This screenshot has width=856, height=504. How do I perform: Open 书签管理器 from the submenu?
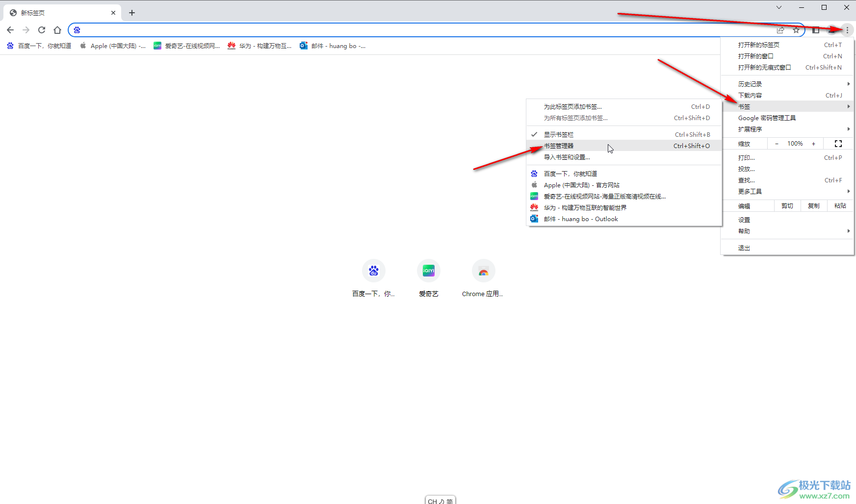pyautogui.click(x=624, y=146)
